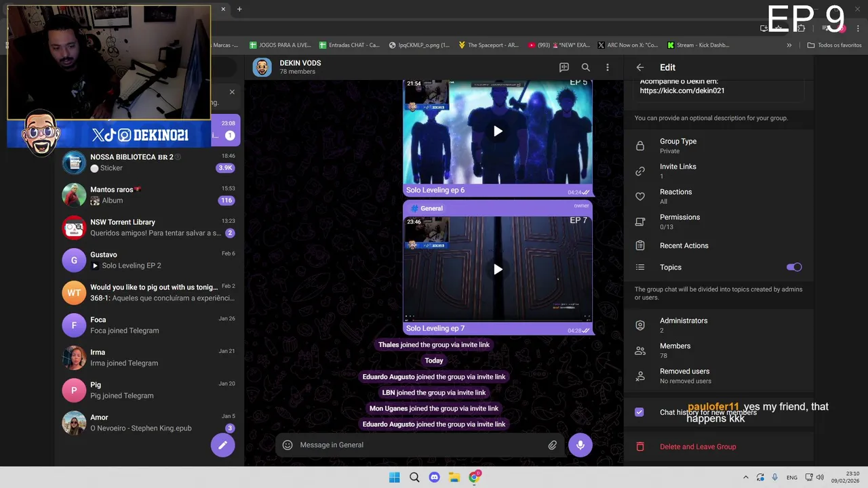Compose new message with the pencil button
Screen dimensions: 868x488
click(222, 445)
